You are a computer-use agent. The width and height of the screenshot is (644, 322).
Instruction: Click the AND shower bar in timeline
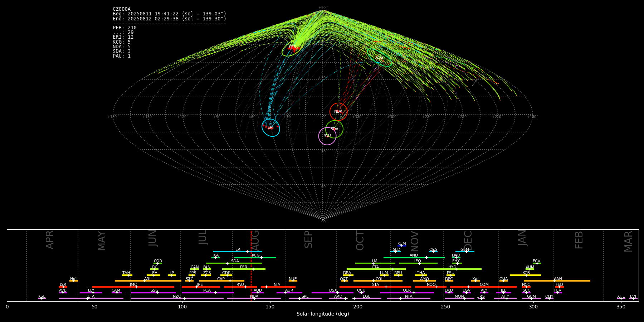(x=414, y=257)
